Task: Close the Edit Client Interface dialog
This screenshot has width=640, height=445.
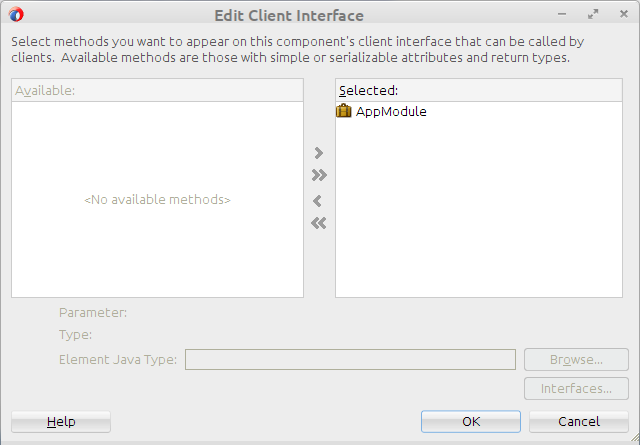Action: point(620,15)
